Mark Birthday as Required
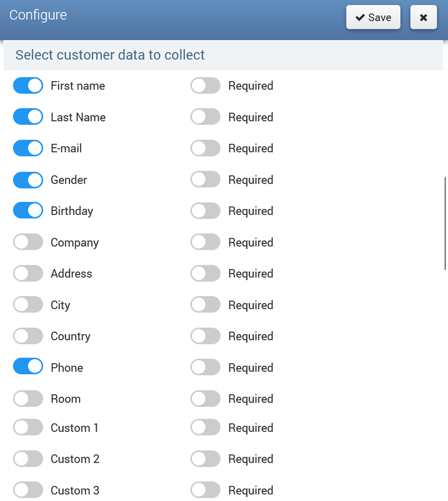 pos(205,211)
